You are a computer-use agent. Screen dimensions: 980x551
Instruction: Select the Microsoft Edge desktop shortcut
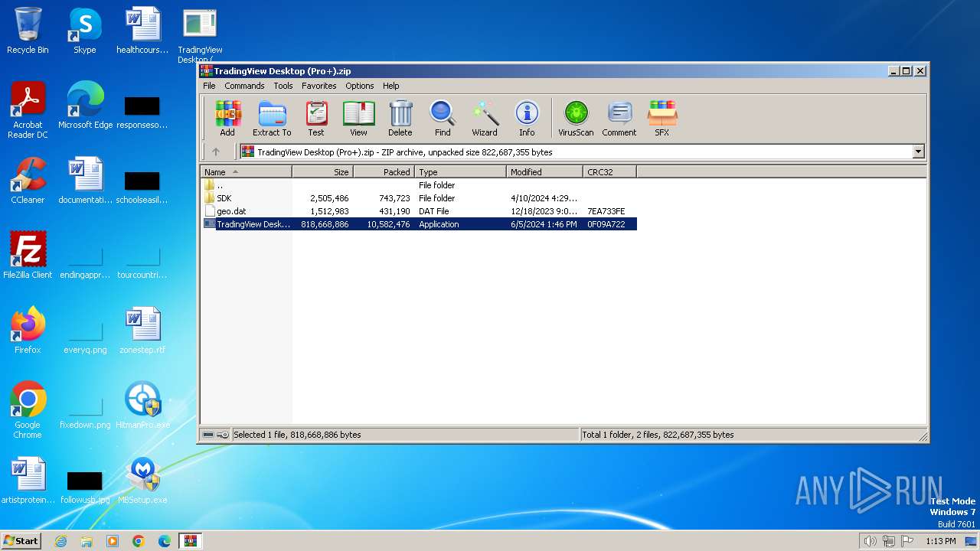(x=85, y=106)
